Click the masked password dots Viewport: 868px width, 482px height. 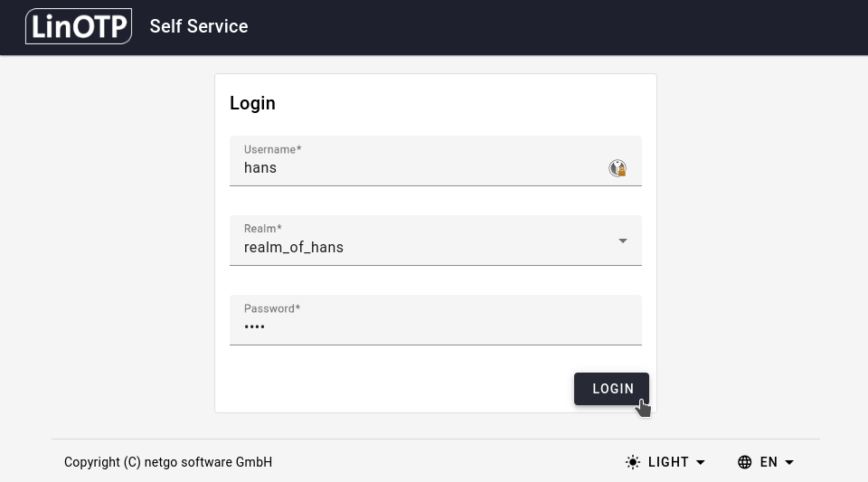[254, 327]
